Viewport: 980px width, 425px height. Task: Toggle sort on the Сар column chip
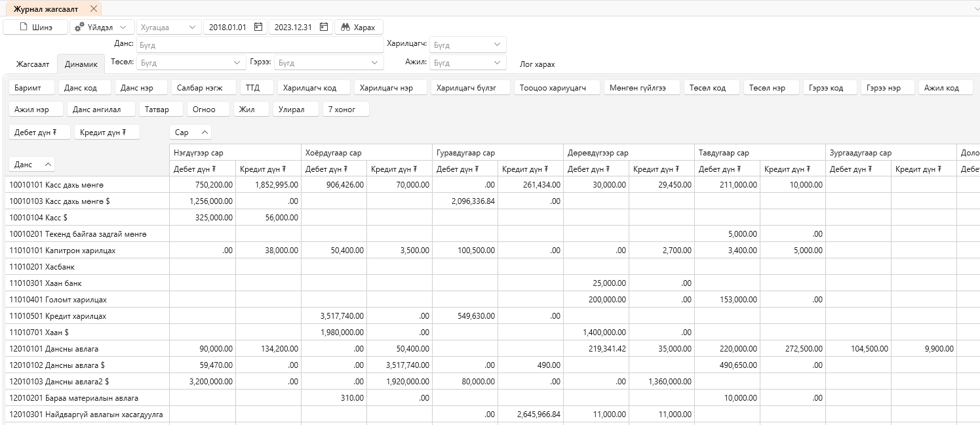click(191, 132)
